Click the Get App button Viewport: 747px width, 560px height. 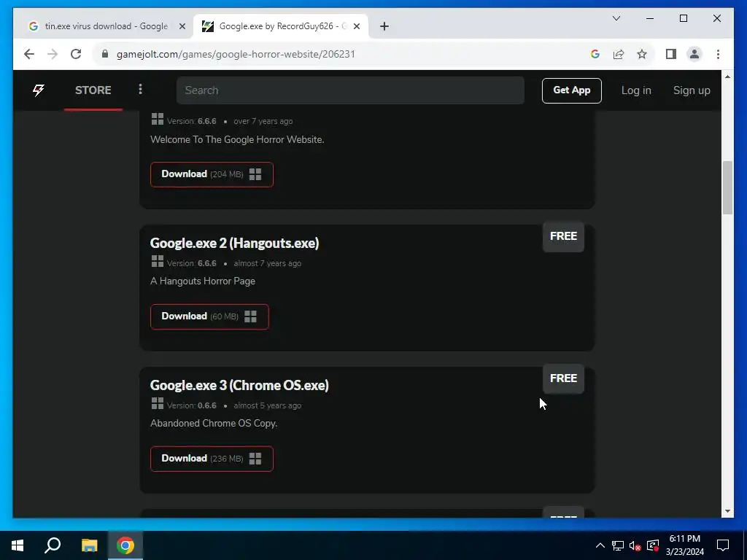pyautogui.click(x=571, y=90)
